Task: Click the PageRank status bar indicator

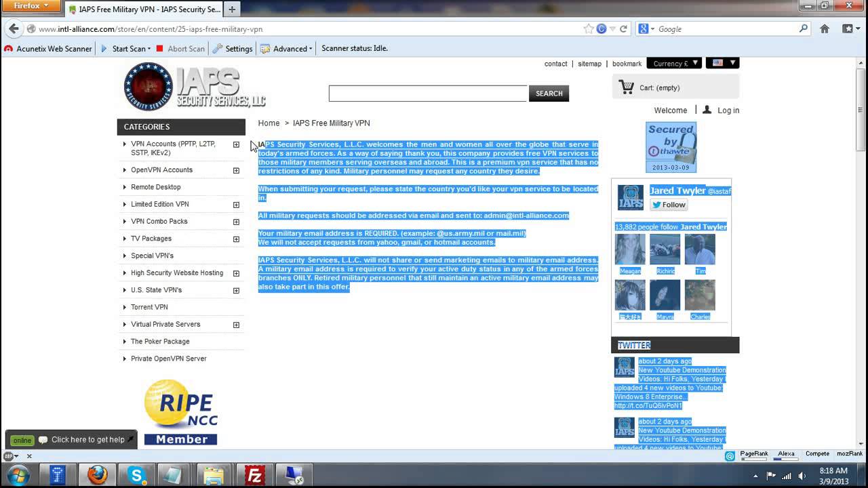Action: (753, 455)
